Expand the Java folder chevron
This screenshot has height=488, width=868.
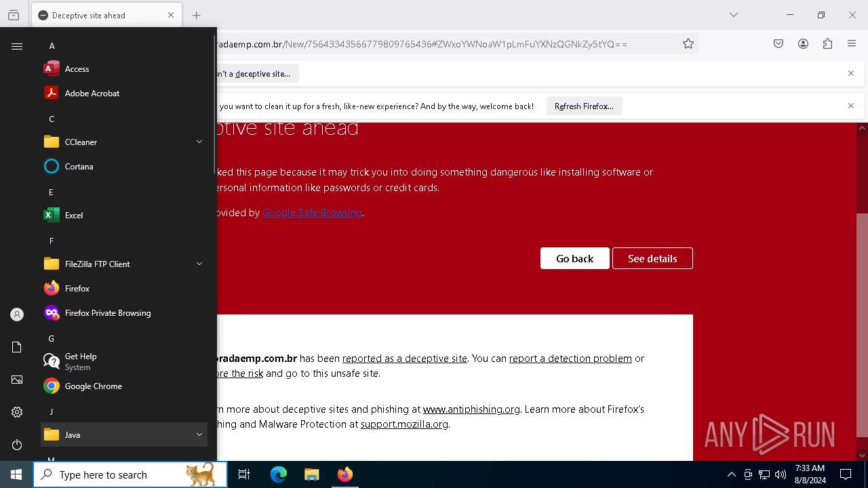pos(199,434)
